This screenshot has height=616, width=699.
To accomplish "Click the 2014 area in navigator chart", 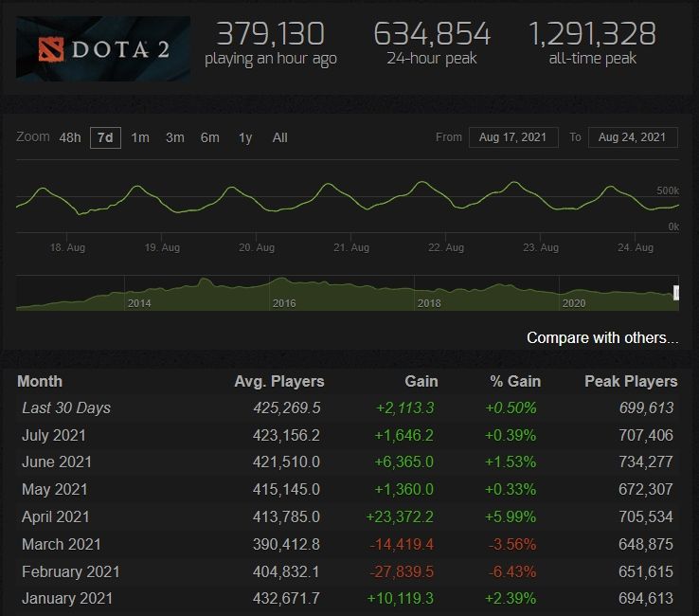I will pos(139,303).
